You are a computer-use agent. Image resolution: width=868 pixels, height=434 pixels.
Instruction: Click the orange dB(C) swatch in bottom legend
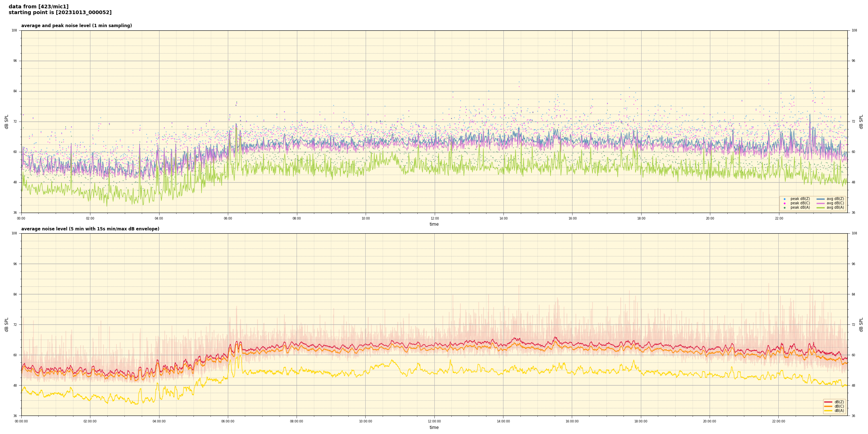[x=828, y=406]
